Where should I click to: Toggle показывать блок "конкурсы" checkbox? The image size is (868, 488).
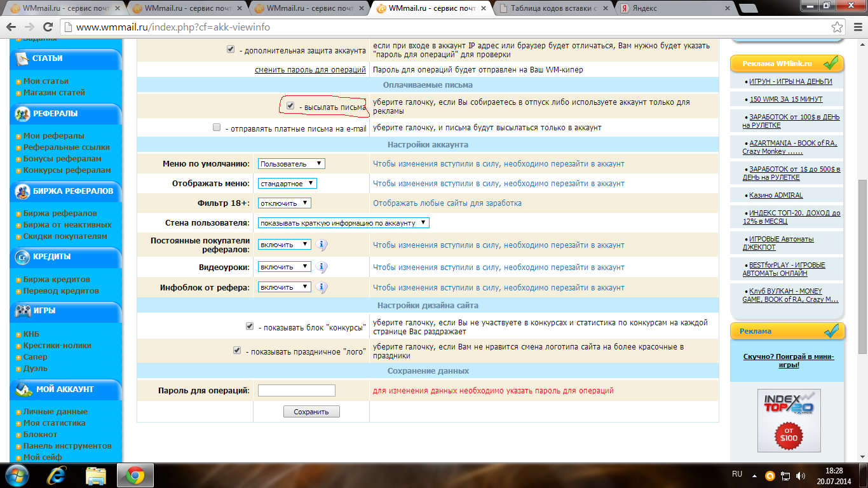pos(250,326)
